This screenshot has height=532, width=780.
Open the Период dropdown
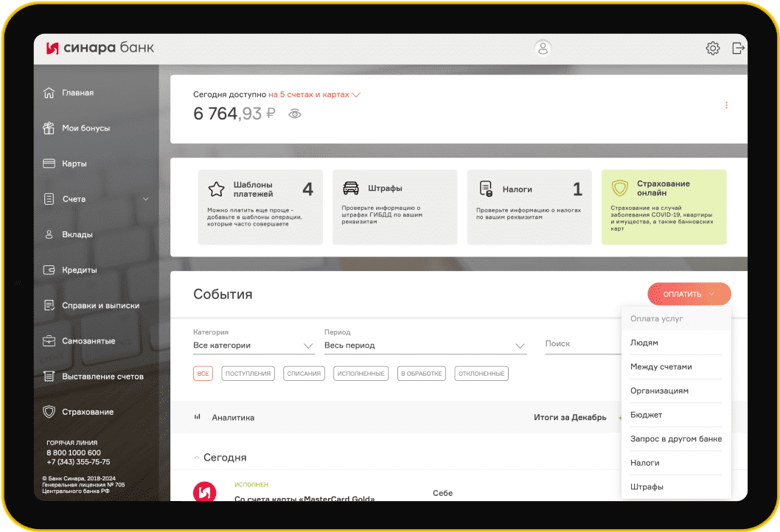425,346
